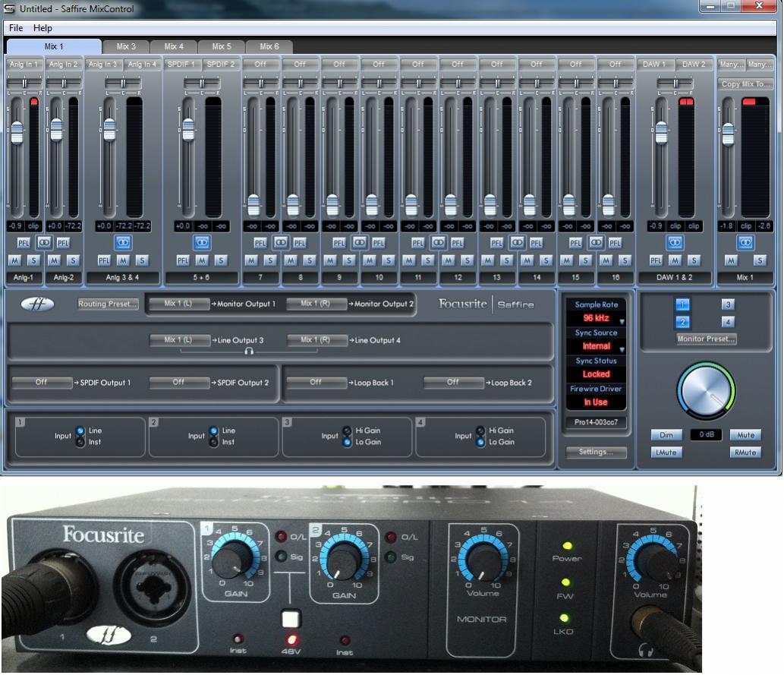Mute the Anlg-2 channel
The height and width of the screenshot is (675, 784).
pos(54,260)
